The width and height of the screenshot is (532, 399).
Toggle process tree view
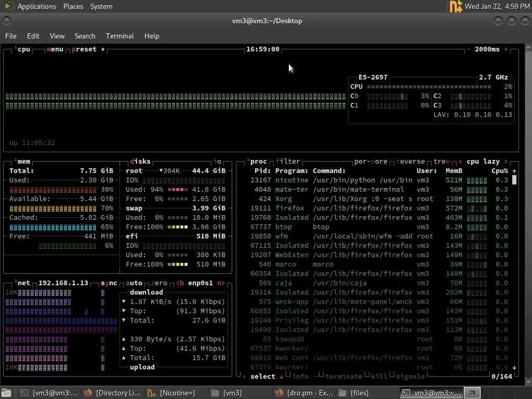(442, 162)
